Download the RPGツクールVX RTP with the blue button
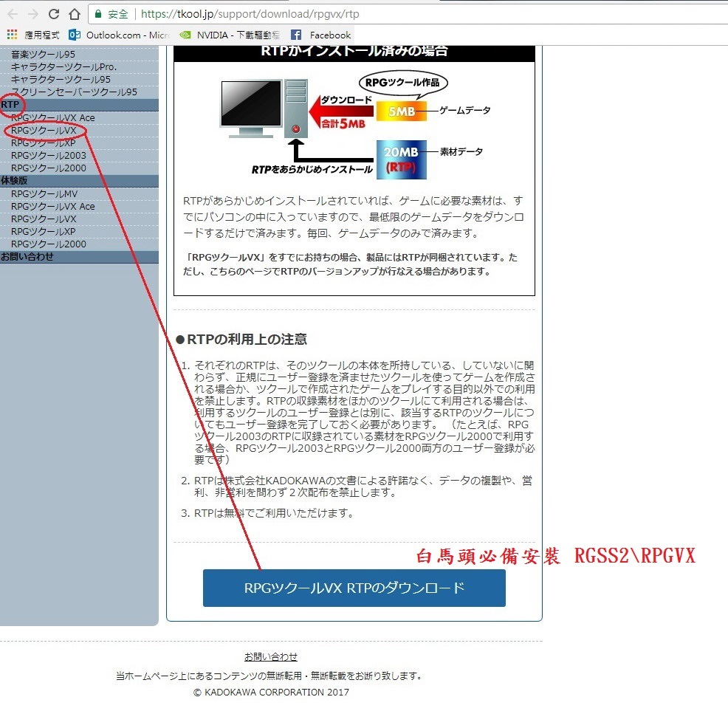 pyautogui.click(x=354, y=588)
